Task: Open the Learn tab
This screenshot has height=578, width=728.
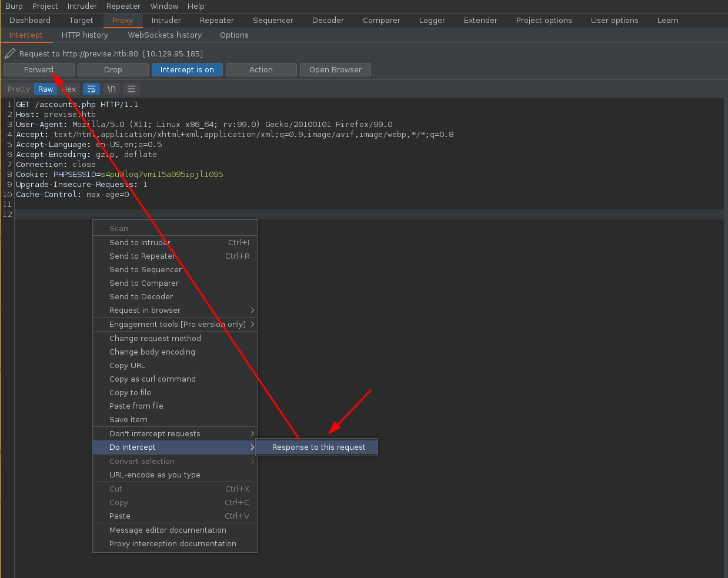Action: 668,21
